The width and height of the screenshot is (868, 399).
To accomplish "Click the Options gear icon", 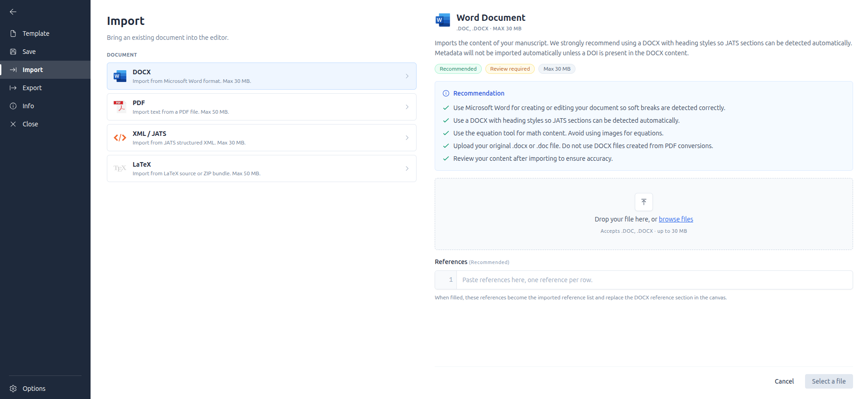I will 13,389.
